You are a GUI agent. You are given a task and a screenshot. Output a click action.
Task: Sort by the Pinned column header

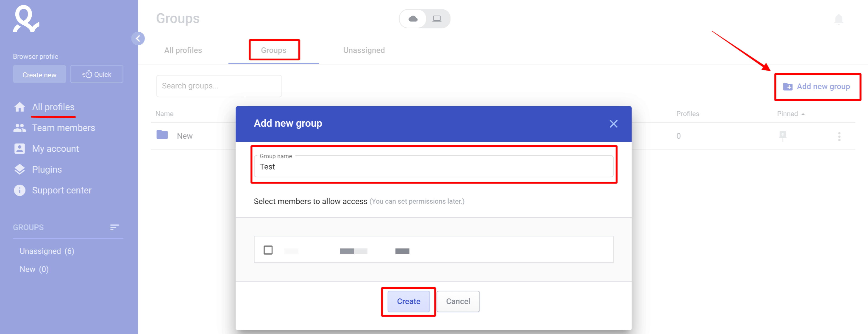coord(791,114)
